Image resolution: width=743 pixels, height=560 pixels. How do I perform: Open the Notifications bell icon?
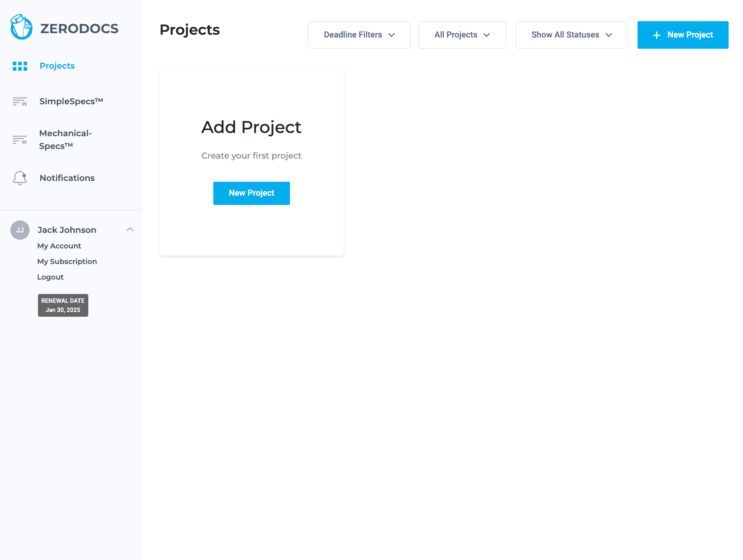point(20,178)
